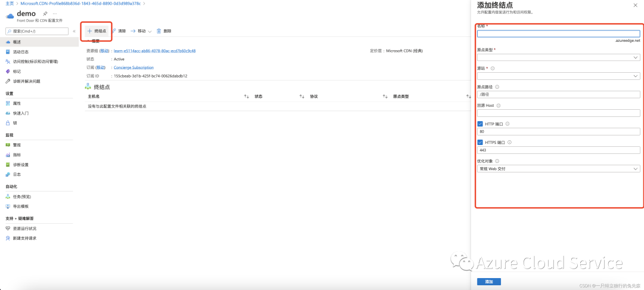Screen dimensions: 644x290
Task: Go to 主页 in the breadcrumb
Action: [x=10, y=3]
